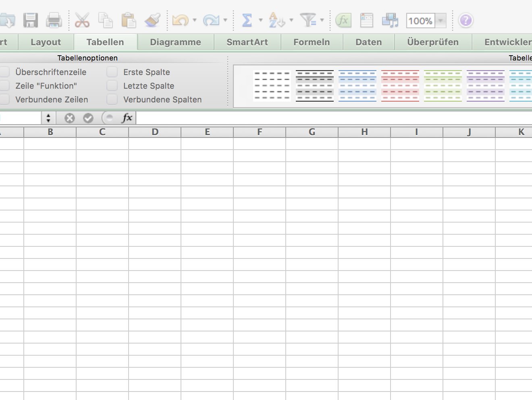
Task: Expand the Filter dropdown arrow
Action: pyautogui.click(x=322, y=20)
